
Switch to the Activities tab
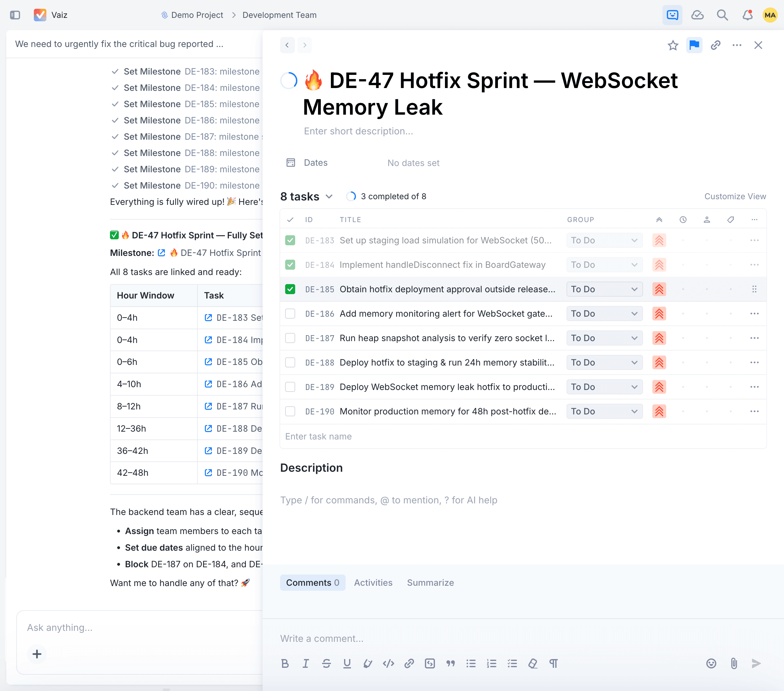pyautogui.click(x=373, y=583)
